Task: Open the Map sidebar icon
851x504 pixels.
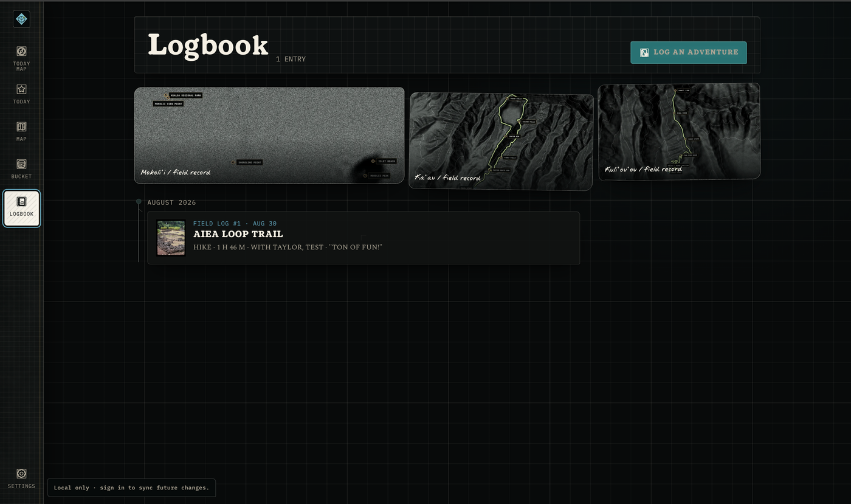Action: pyautogui.click(x=21, y=127)
